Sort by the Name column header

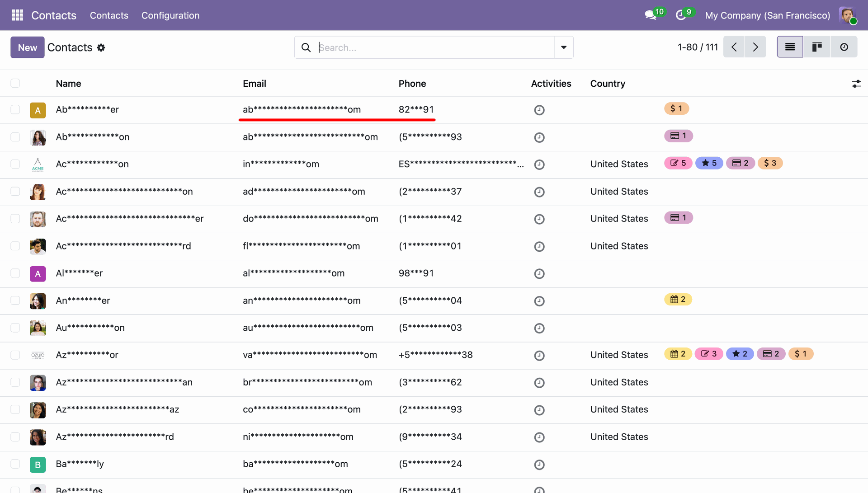[69, 84]
